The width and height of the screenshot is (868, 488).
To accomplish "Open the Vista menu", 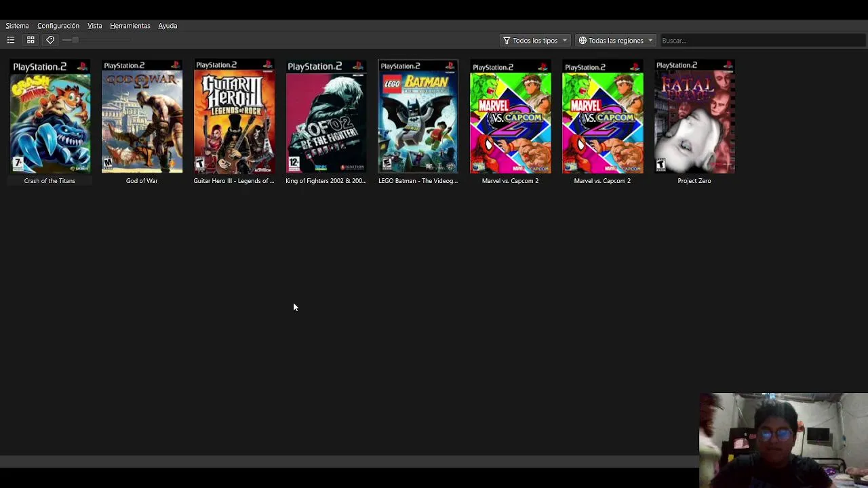I will pyautogui.click(x=94, y=26).
